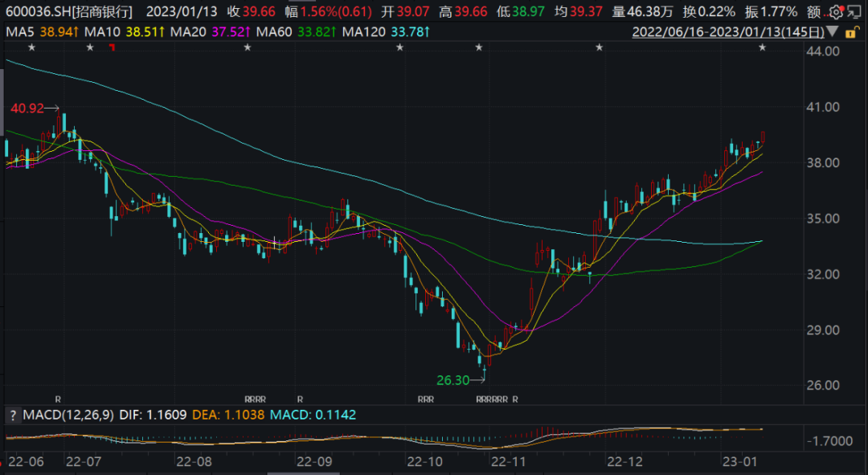Click the star marker above the latest candle
The image size is (868, 475).
(762, 47)
